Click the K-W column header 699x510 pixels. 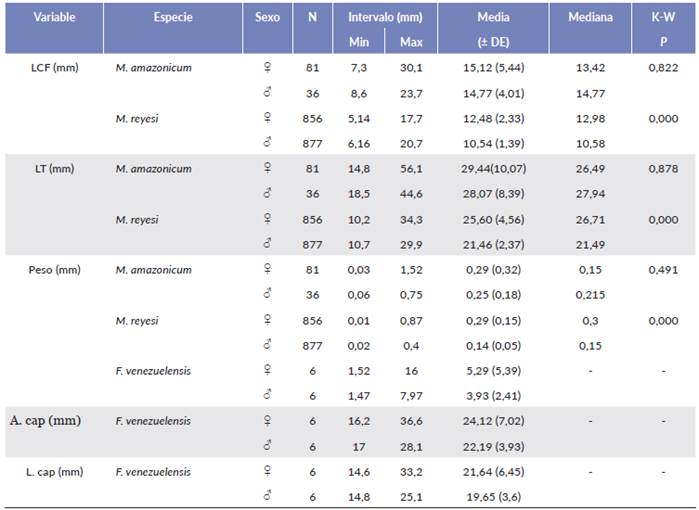click(665, 18)
